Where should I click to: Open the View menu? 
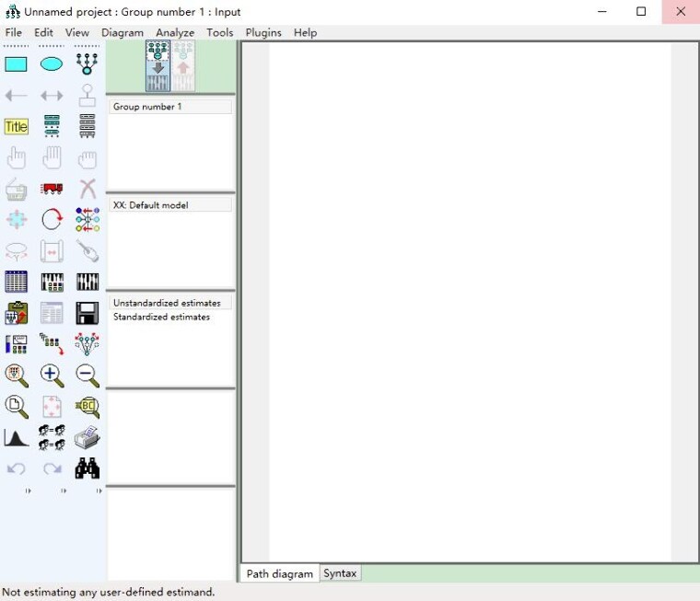[x=76, y=32]
